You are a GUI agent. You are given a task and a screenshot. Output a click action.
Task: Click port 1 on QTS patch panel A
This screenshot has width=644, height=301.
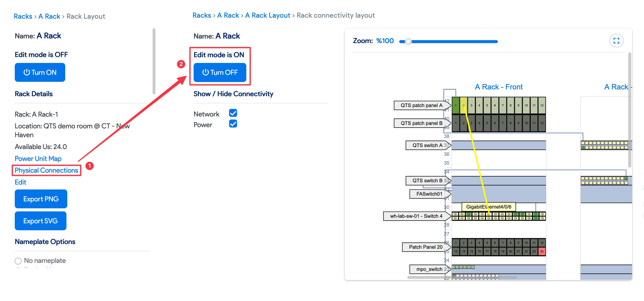(x=456, y=105)
